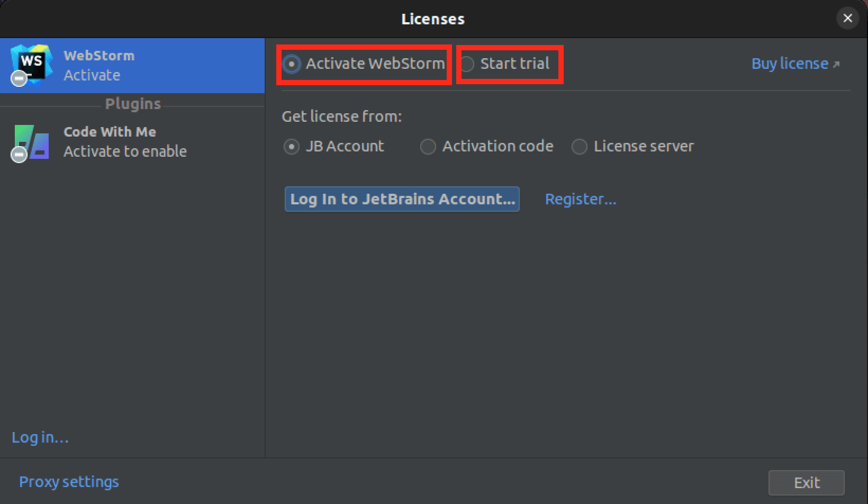Click the Exit button
The height and width of the screenshot is (504, 868).
(x=807, y=483)
